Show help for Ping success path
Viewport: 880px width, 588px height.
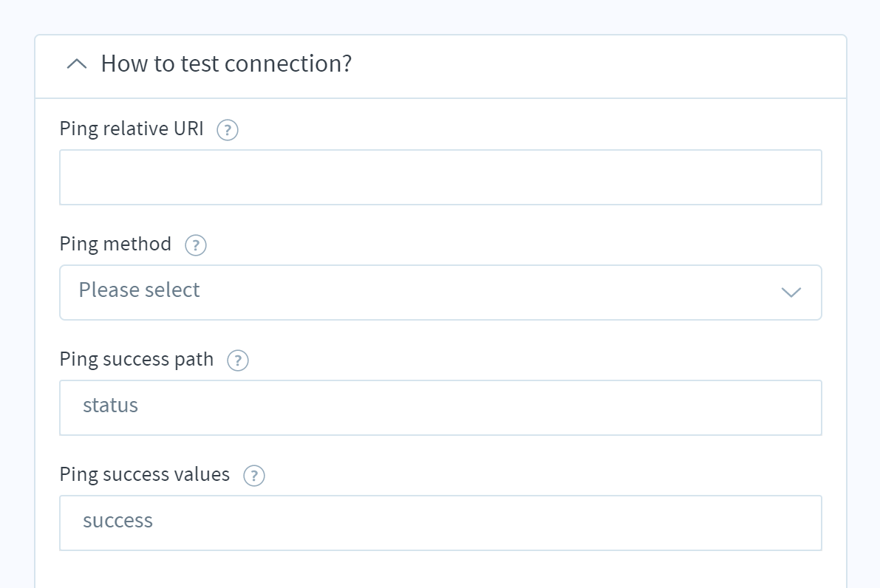[238, 360]
